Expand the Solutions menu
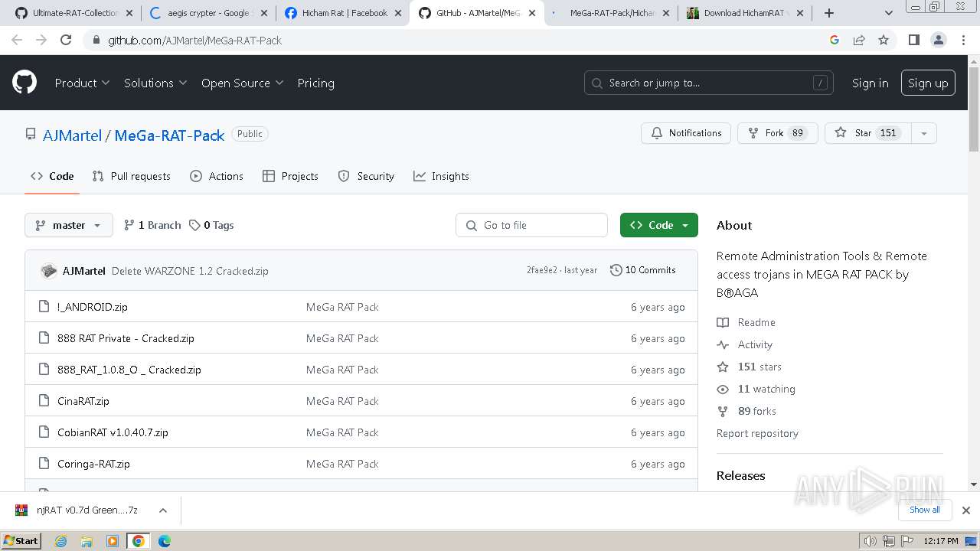The width and height of the screenshot is (980, 551). pyautogui.click(x=155, y=83)
